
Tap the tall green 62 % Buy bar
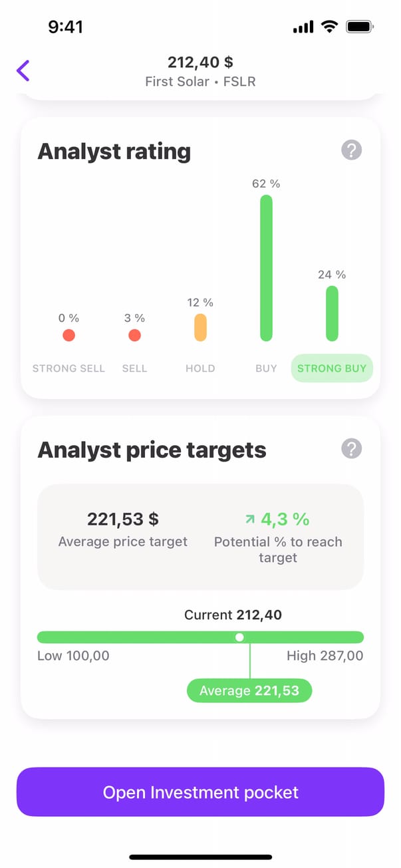coord(266,268)
